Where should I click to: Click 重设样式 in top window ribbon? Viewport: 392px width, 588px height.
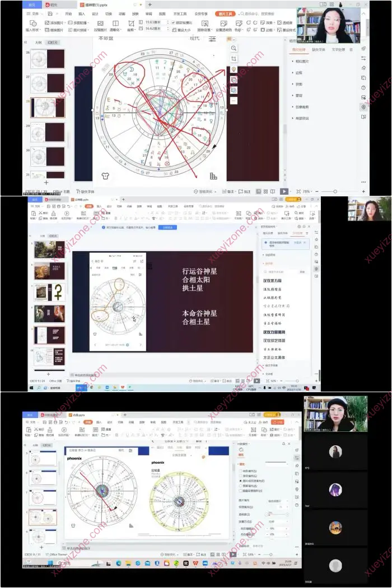coord(287,30)
